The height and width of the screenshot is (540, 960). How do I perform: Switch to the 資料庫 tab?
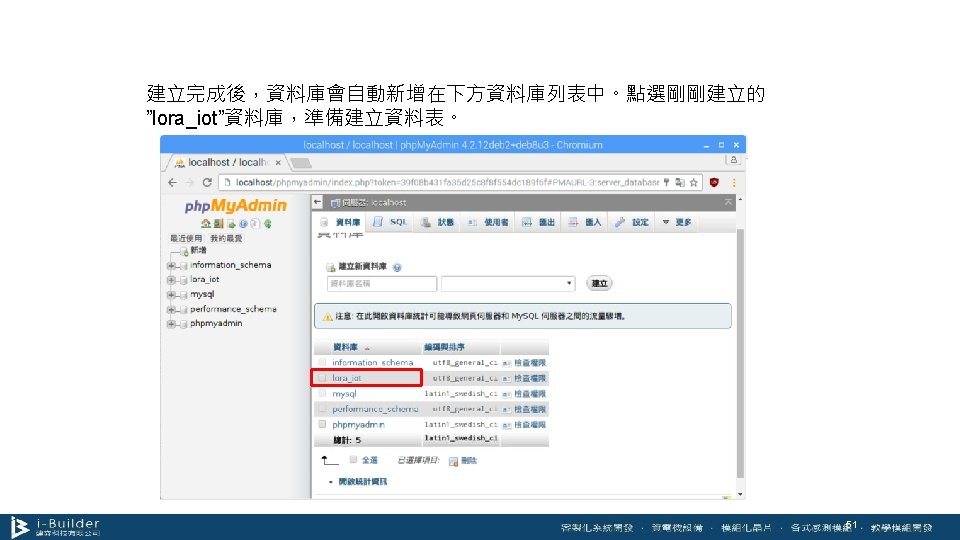(341, 222)
